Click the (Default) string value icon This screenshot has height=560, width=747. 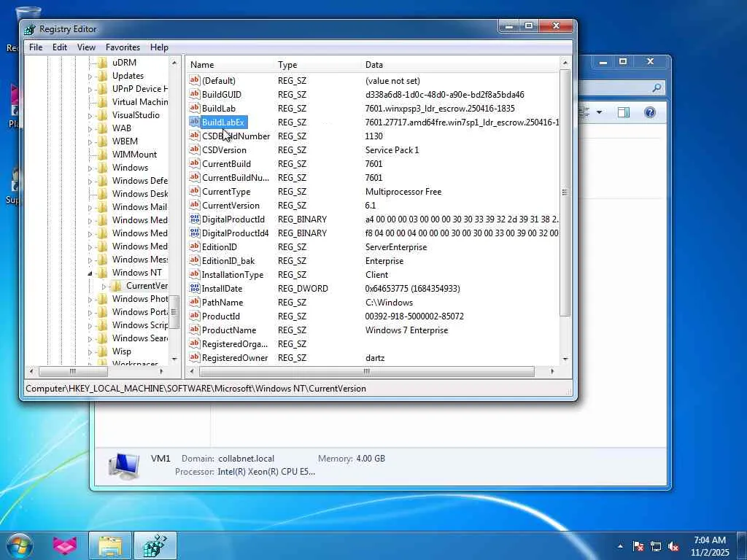[x=194, y=80]
